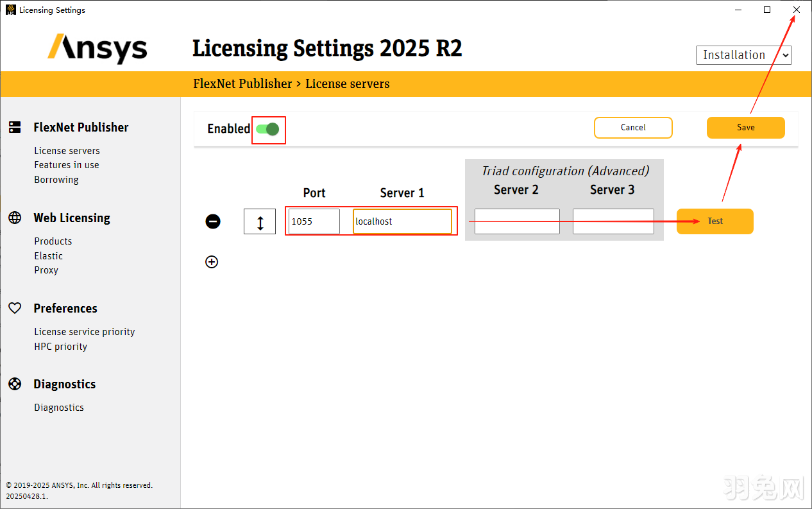The height and width of the screenshot is (509, 812).
Task: Click the Port number input field
Action: click(314, 221)
